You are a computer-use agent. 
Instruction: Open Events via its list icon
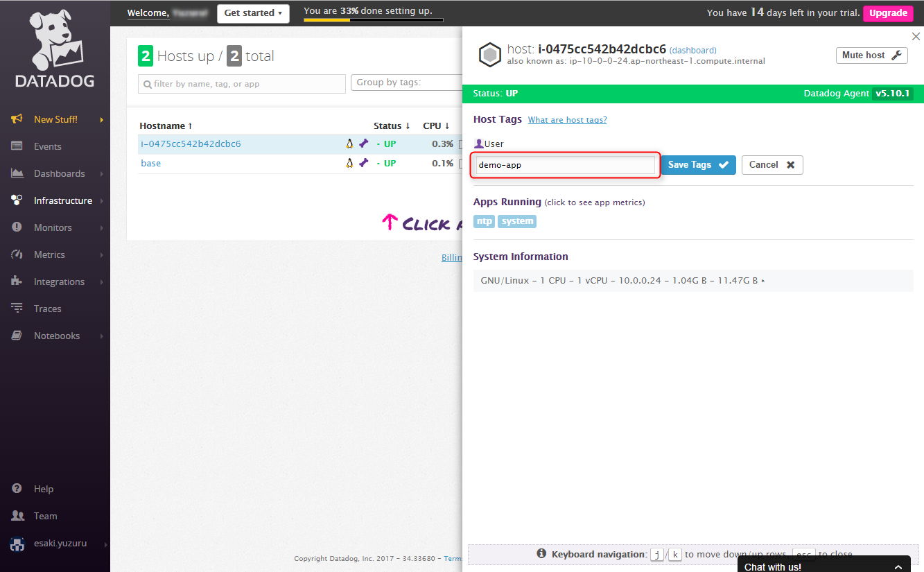[17, 146]
